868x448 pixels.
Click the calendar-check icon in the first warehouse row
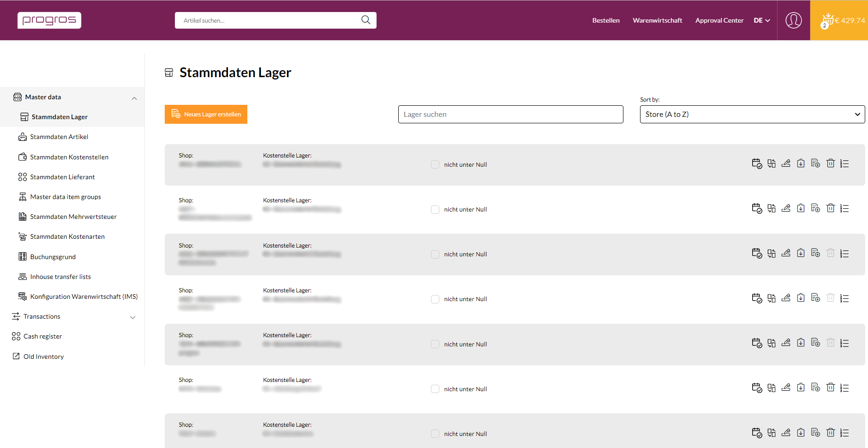click(x=757, y=163)
